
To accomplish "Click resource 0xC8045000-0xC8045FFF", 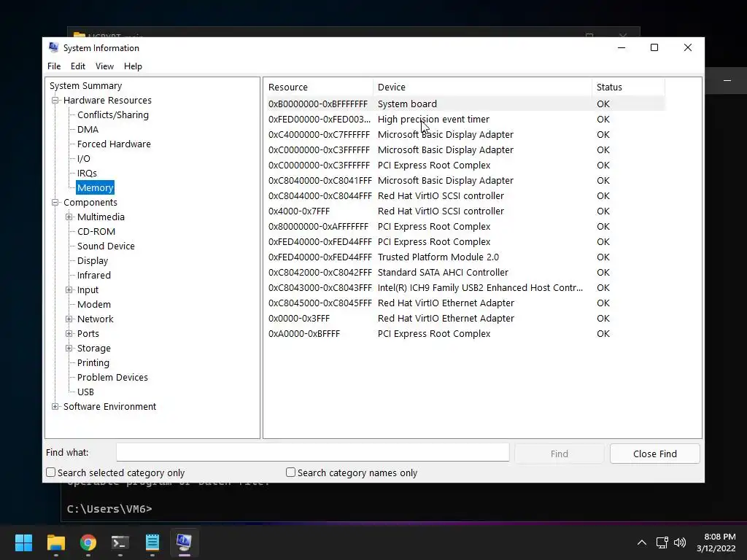I will pyautogui.click(x=320, y=303).
